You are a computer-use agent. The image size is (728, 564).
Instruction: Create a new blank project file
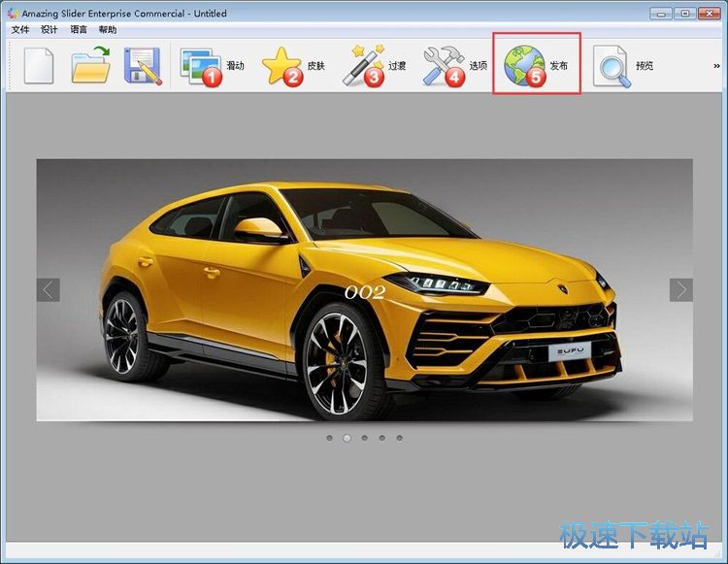[x=39, y=65]
